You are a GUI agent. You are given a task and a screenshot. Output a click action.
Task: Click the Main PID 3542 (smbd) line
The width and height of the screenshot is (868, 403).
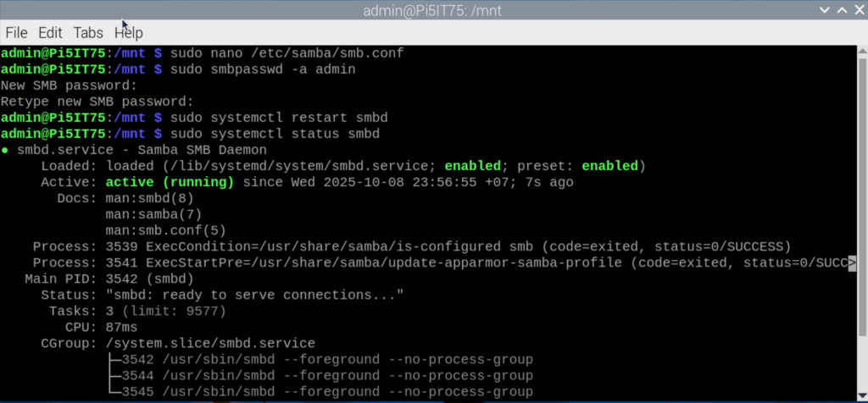tap(109, 279)
